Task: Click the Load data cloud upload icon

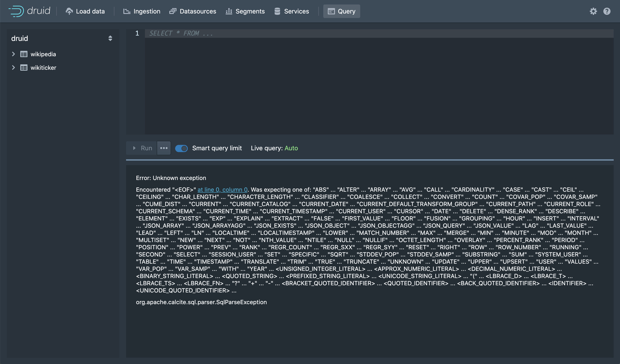Action: coord(69,11)
